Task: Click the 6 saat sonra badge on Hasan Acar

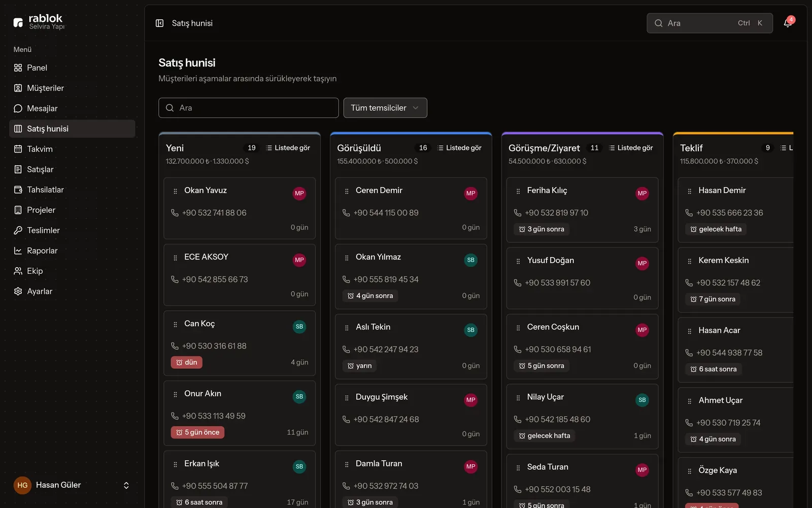Action: click(714, 369)
